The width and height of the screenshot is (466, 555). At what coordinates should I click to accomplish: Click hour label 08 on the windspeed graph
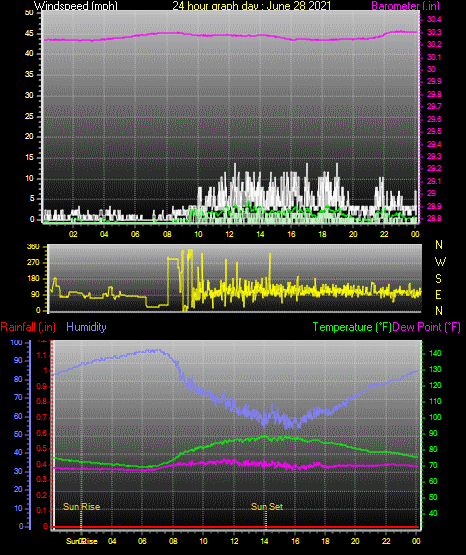167,234
